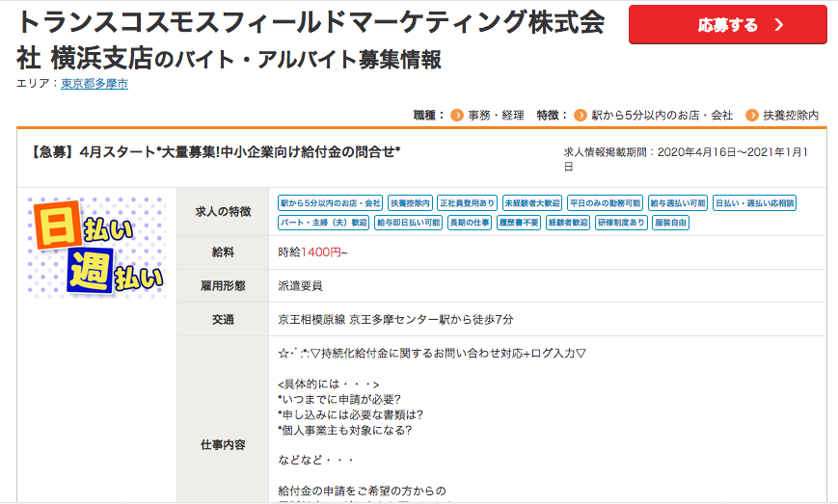Select the 履歴書不要 tag
Screen dimensions: 838x504
[519, 222]
